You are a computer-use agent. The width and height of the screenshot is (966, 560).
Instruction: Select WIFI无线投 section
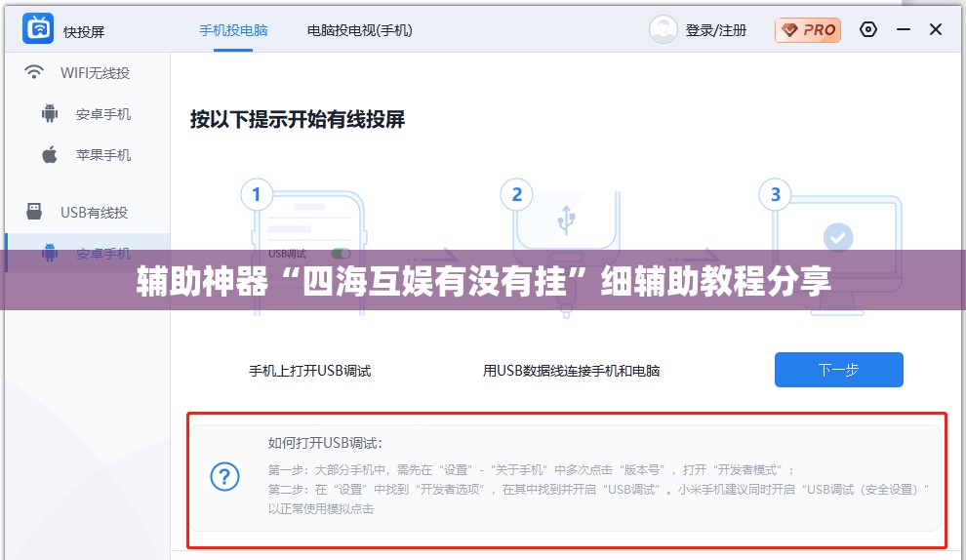pos(95,73)
